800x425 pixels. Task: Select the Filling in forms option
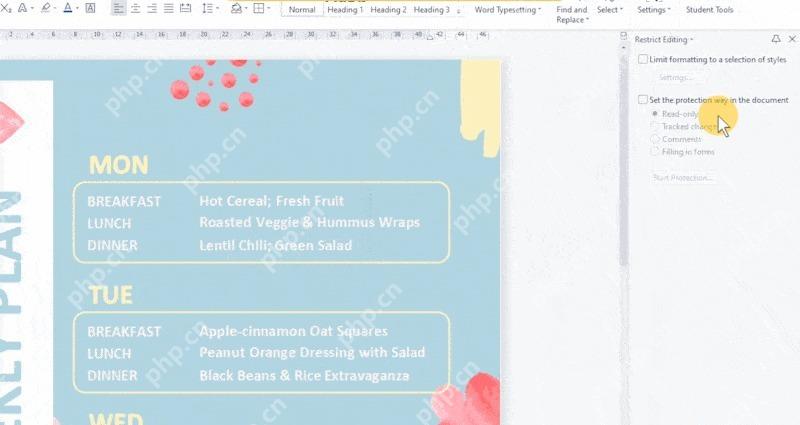pos(655,152)
